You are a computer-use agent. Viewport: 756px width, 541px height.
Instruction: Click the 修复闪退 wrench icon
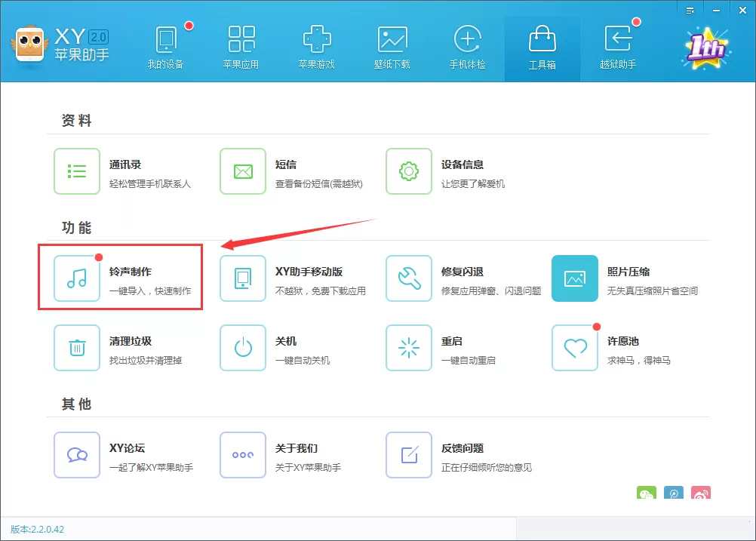pos(409,278)
